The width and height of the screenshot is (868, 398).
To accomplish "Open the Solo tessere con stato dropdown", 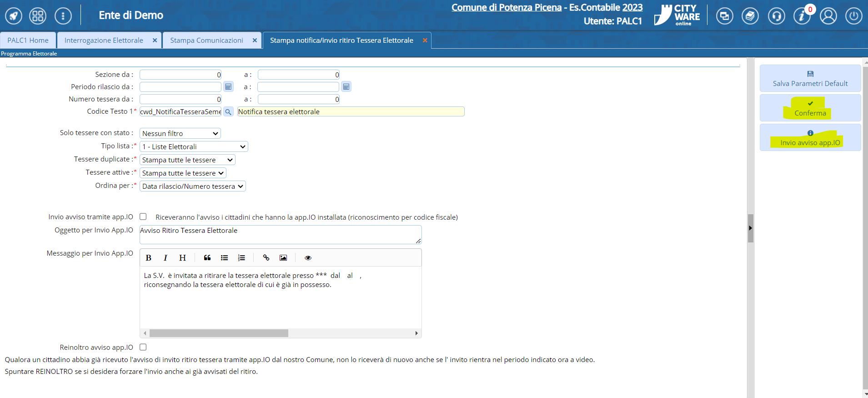I will pyautogui.click(x=180, y=133).
